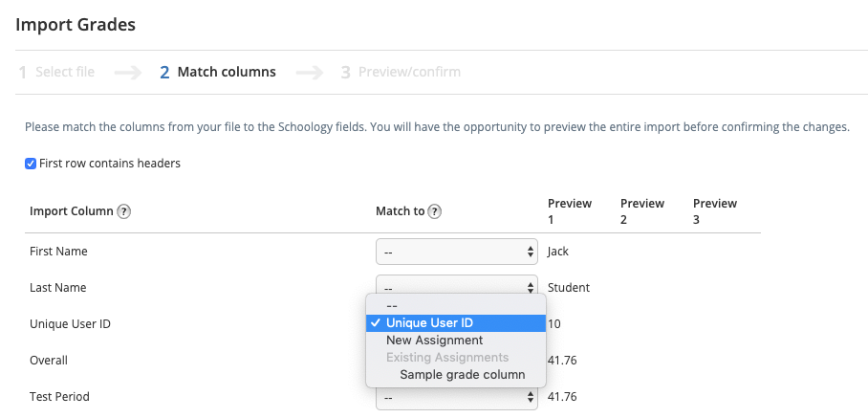Screen dimensions: 868x418
Task: Select Unique User ID option in list
Action: pos(429,323)
